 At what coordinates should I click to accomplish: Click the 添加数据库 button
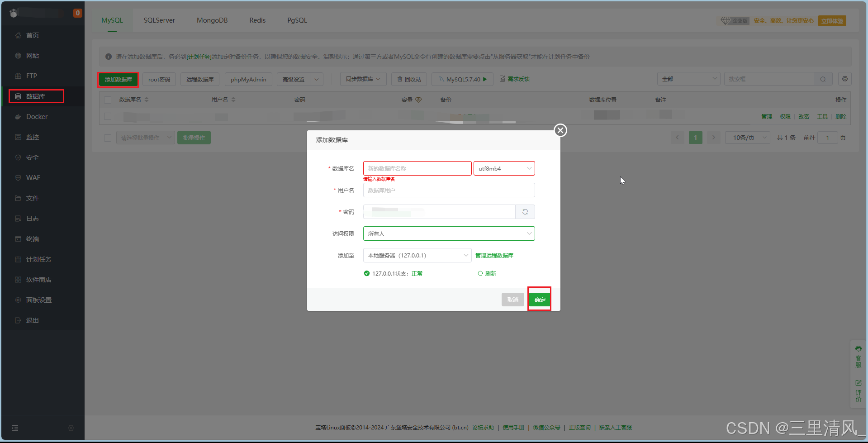(x=119, y=79)
